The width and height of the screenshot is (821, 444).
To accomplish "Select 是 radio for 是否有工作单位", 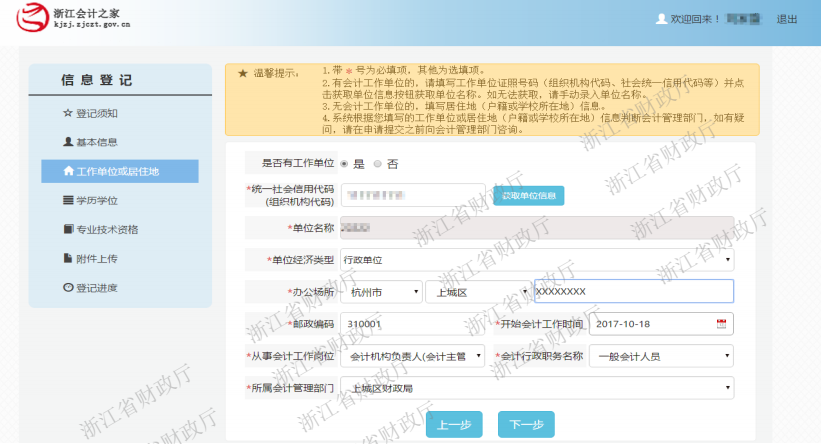I will click(x=345, y=163).
